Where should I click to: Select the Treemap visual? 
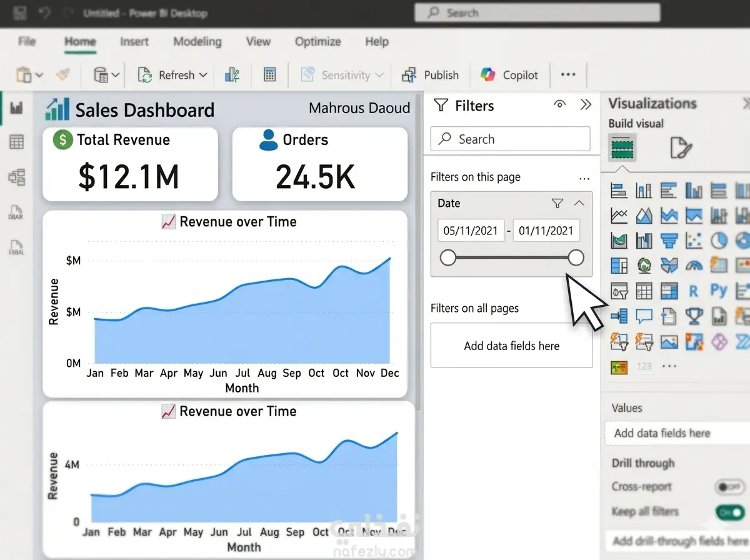(619, 265)
